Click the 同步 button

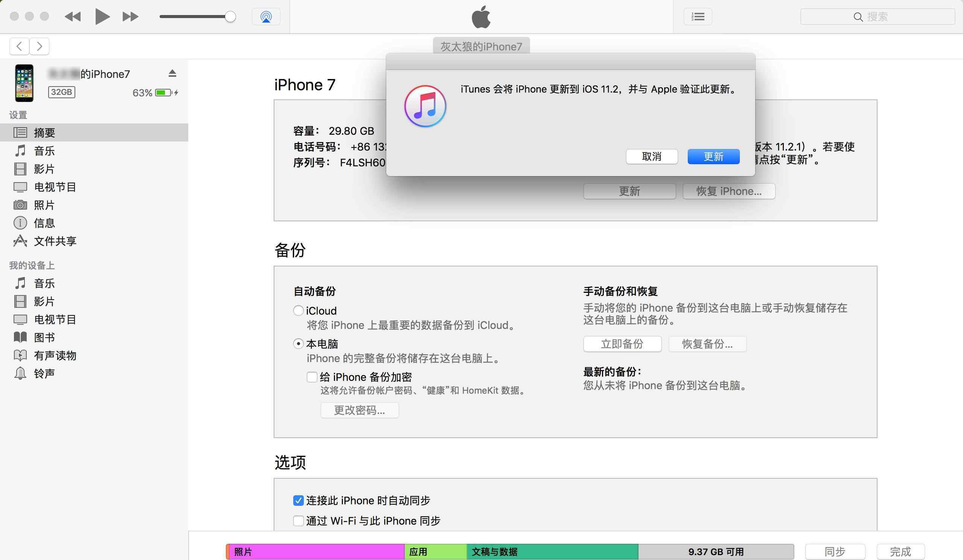coord(835,552)
